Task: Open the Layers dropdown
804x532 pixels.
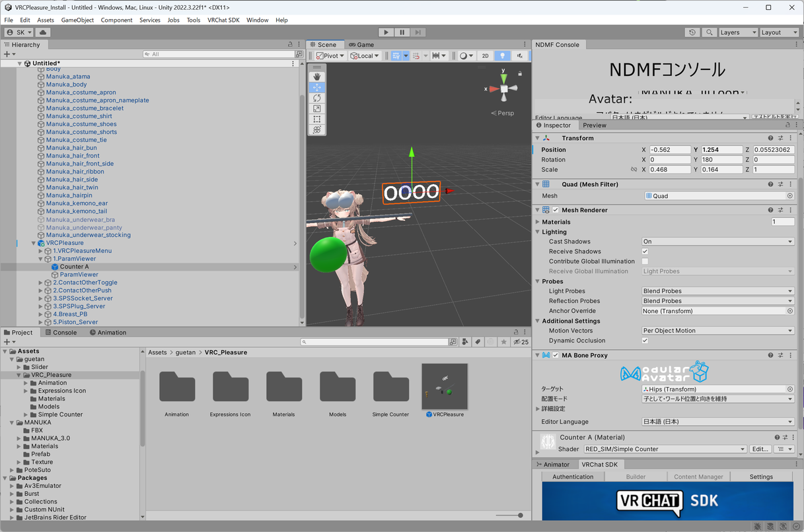Action: point(737,32)
